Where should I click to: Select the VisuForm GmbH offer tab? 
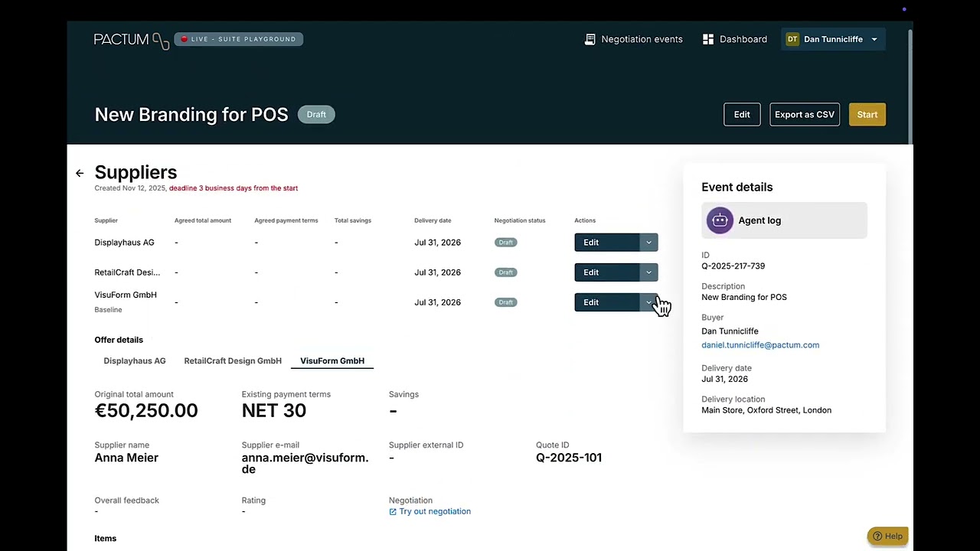(332, 360)
